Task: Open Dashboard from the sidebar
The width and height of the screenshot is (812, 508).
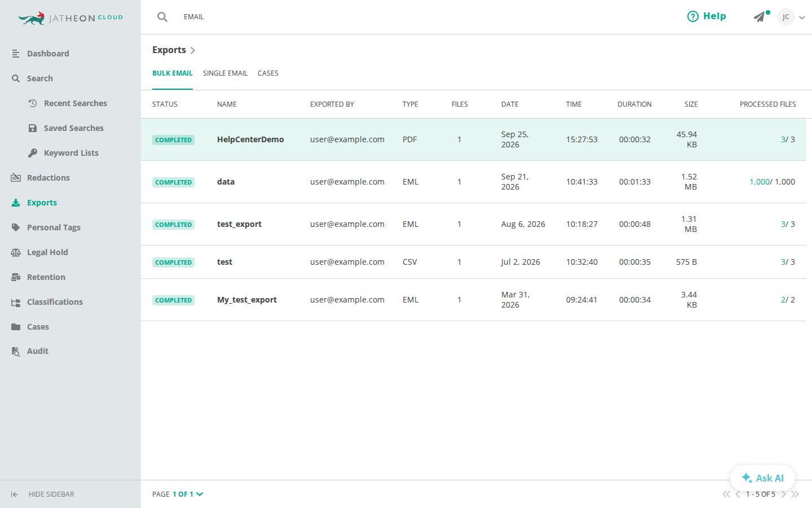Action: click(x=48, y=54)
